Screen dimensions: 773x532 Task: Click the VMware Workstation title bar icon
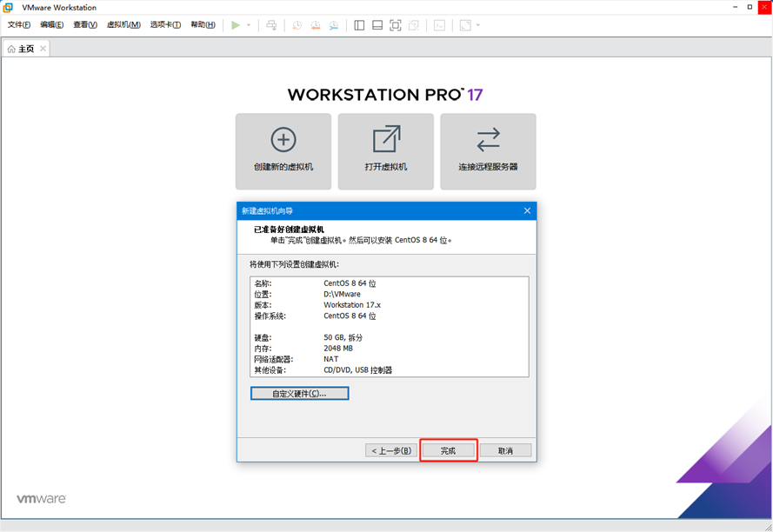pyautogui.click(x=8, y=8)
